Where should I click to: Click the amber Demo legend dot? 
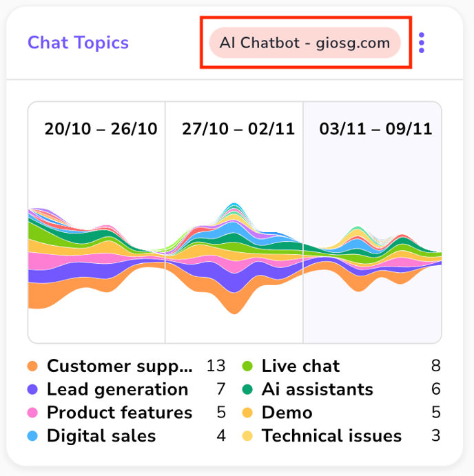click(x=248, y=413)
